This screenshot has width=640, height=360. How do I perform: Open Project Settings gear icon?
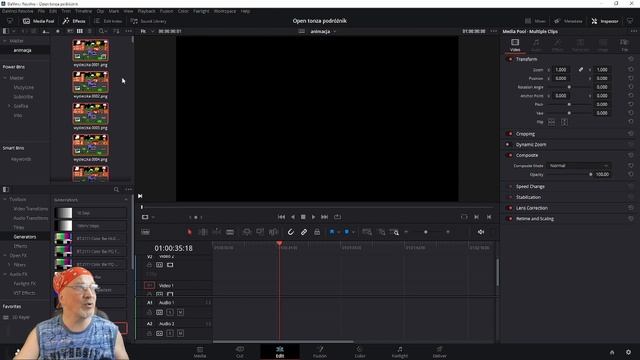tap(629, 352)
